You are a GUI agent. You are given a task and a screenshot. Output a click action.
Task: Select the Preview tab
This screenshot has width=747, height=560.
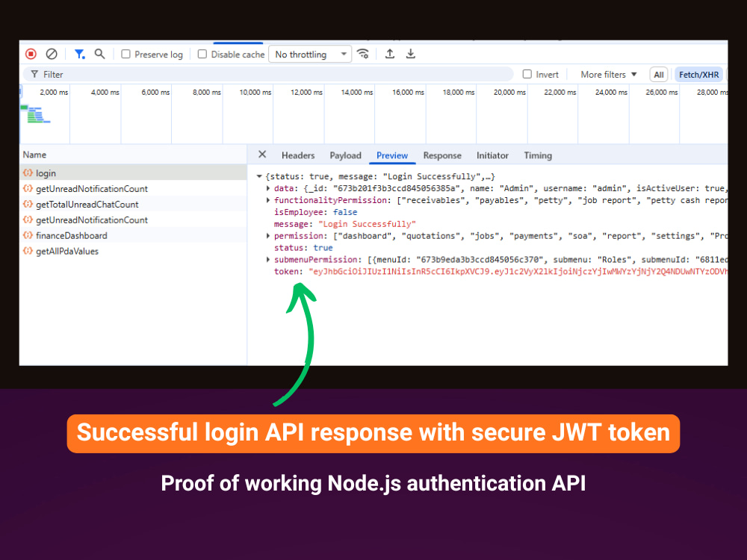(392, 155)
